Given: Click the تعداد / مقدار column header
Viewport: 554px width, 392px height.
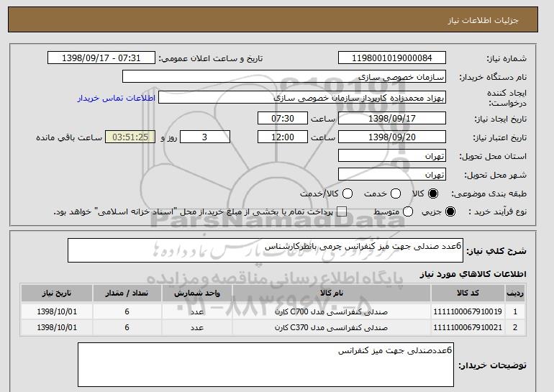Looking at the screenshot, I should pyautogui.click(x=127, y=293).
